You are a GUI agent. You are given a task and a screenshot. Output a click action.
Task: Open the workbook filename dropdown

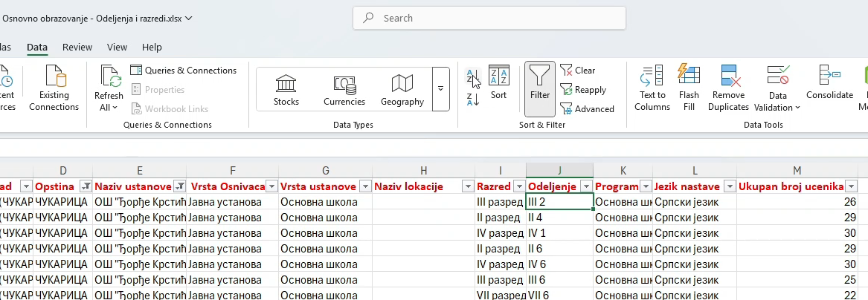click(x=189, y=19)
